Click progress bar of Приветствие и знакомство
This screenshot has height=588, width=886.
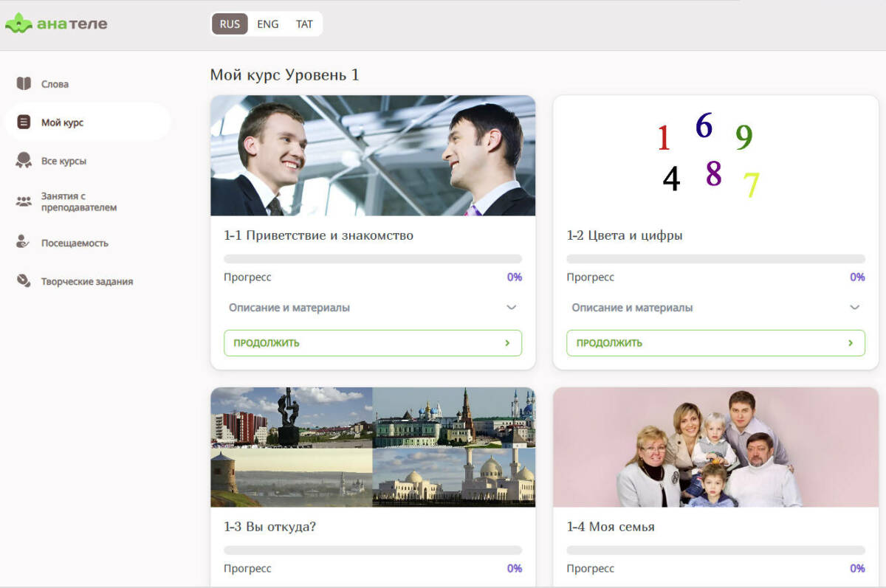(372, 259)
